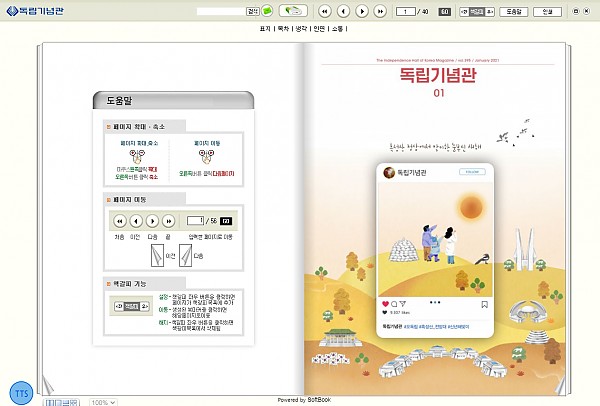This screenshot has height=406, width=600.
Task: Click the 페이지 확대 · 축소 section heading
Action: [x=139, y=127]
